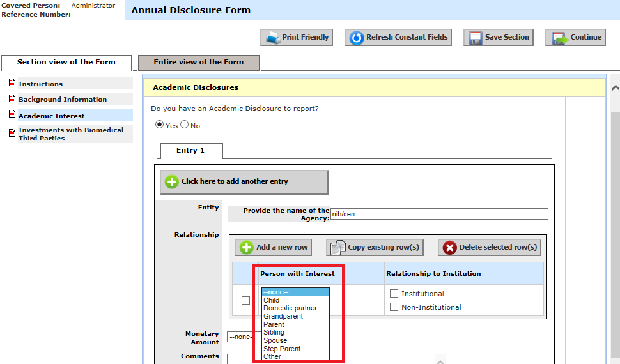
Task: Click red X icon on Delete selected row(s)
Action: (x=449, y=248)
